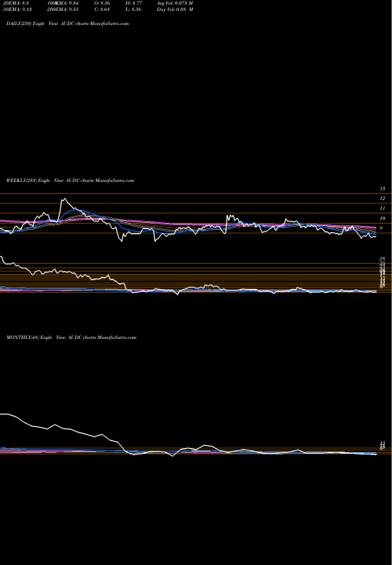Click the DAILY(250) Eagle View chart title

coord(67,24)
